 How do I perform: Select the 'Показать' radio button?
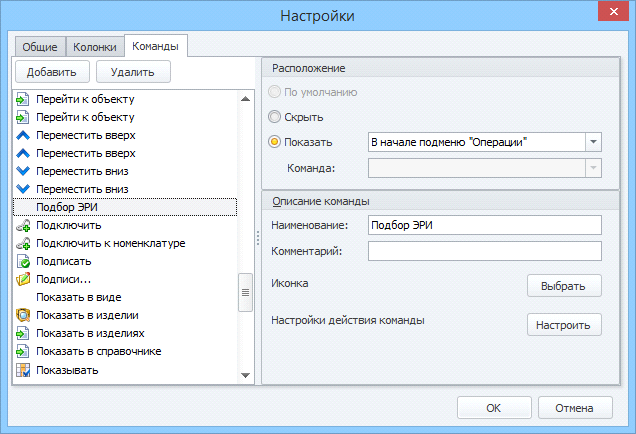click(x=274, y=142)
